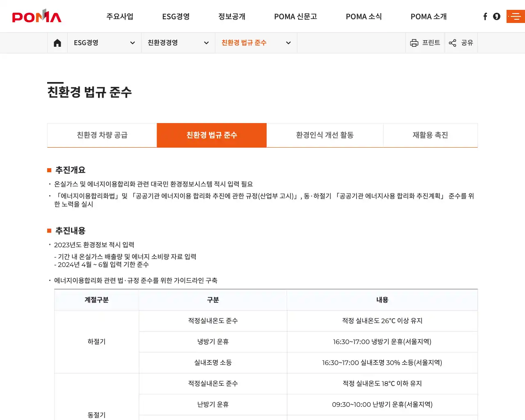Click the 하절기 table cell
The height and width of the screenshot is (420, 525).
point(96,342)
